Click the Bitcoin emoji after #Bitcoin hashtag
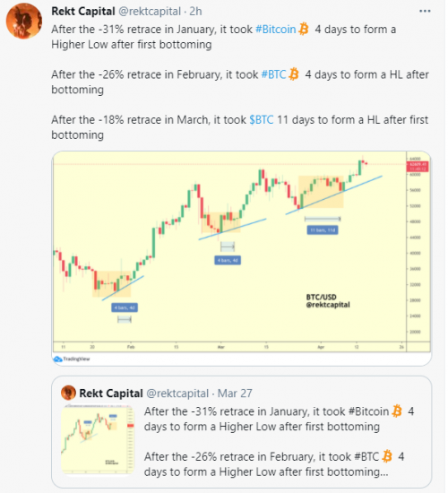448x493 pixels. click(x=304, y=29)
